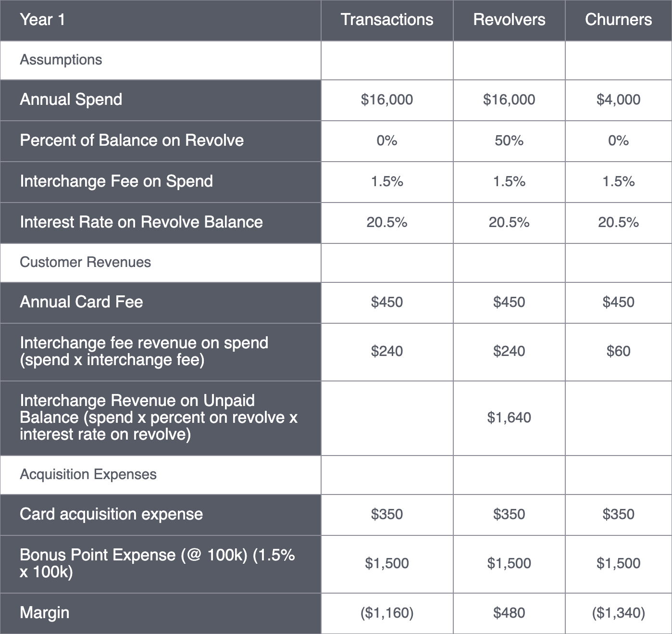Select Revolvers margin $480 cell
This screenshot has width=672, height=634.
click(509, 613)
